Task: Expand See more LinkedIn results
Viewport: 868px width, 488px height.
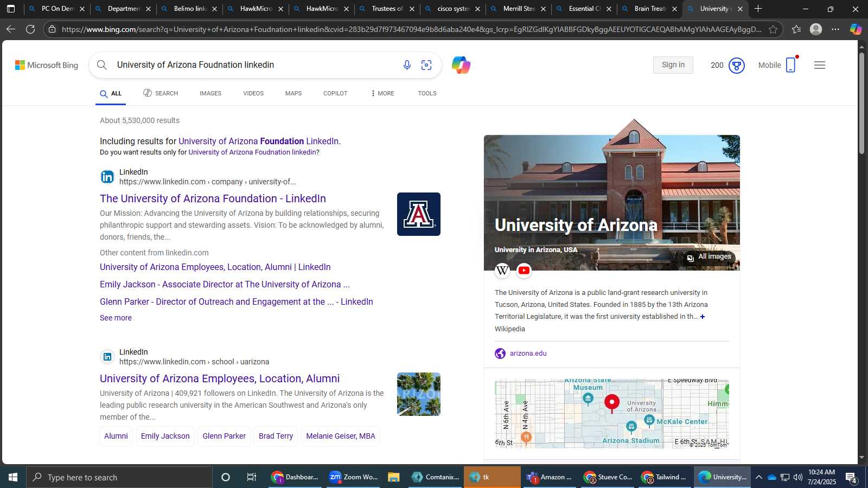Action: coord(116,318)
